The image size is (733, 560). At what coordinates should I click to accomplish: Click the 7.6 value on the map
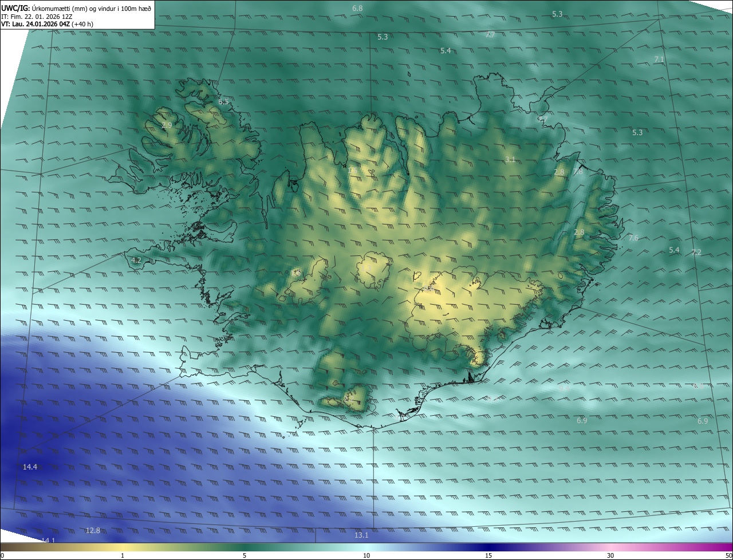633,238
